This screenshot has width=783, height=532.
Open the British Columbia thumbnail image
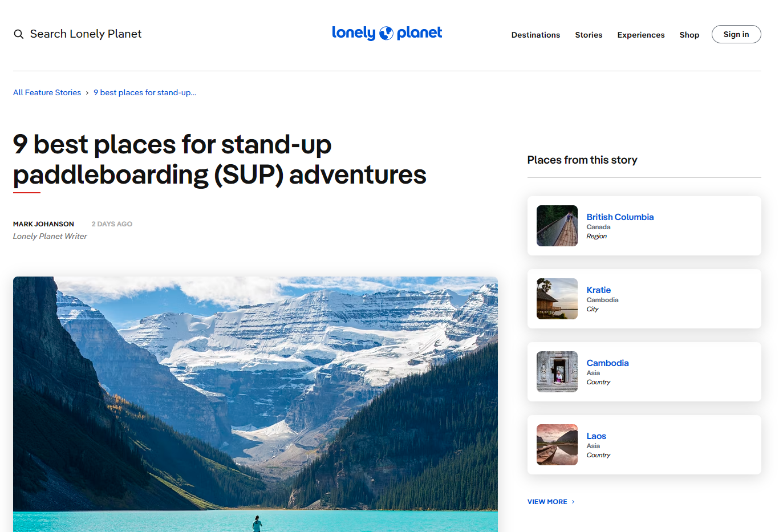tap(557, 226)
